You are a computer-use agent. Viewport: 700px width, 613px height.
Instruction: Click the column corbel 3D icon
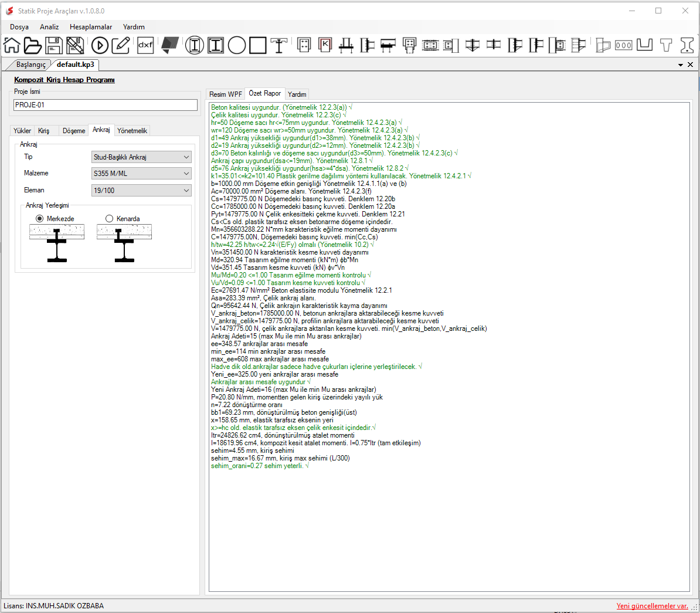(x=603, y=45)
